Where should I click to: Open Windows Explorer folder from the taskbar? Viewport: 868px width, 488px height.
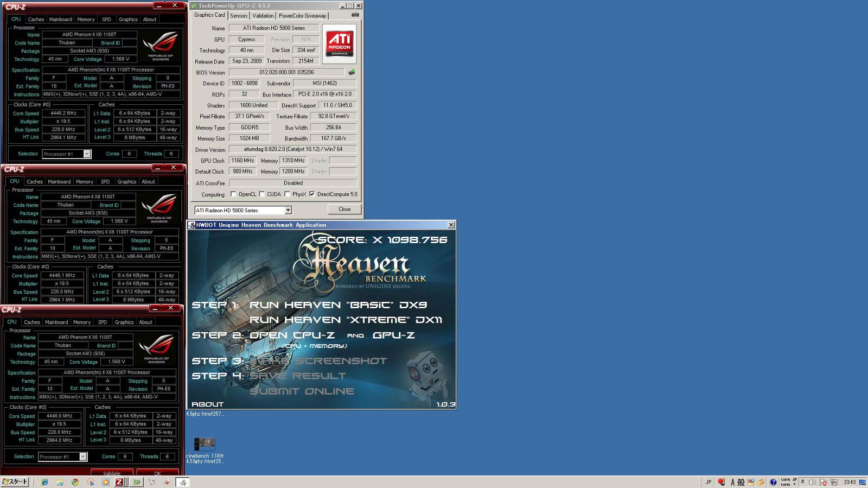point(60,482)
